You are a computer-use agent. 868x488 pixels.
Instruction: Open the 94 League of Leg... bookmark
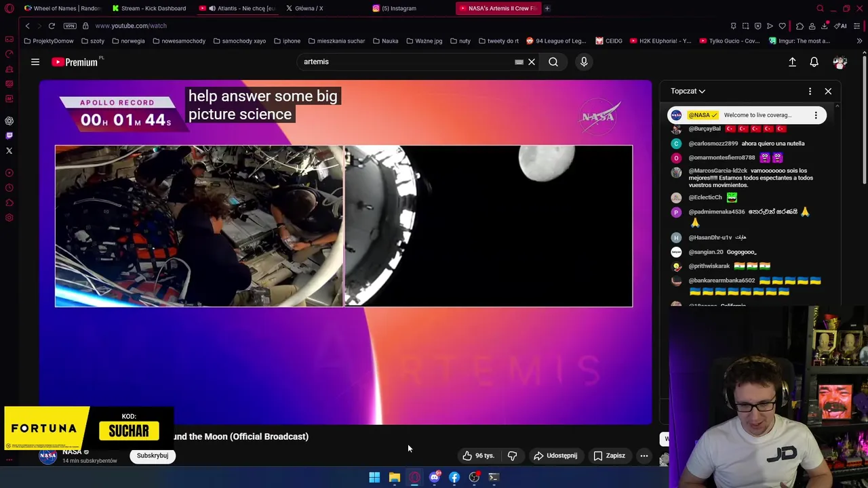click(556, 41)
